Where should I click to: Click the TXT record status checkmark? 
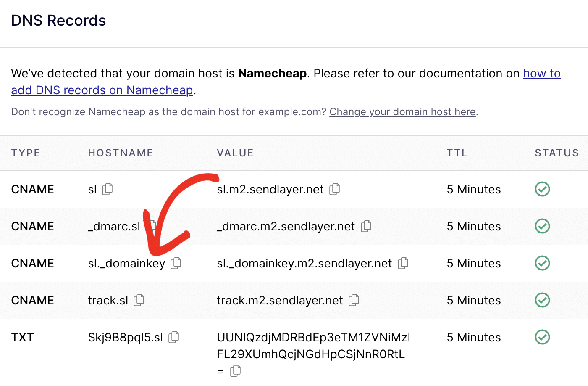[542, 337]
